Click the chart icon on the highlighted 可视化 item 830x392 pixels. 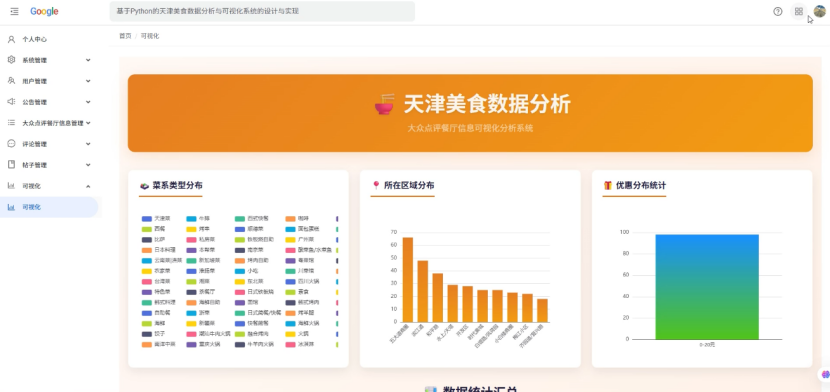[11, 207]
